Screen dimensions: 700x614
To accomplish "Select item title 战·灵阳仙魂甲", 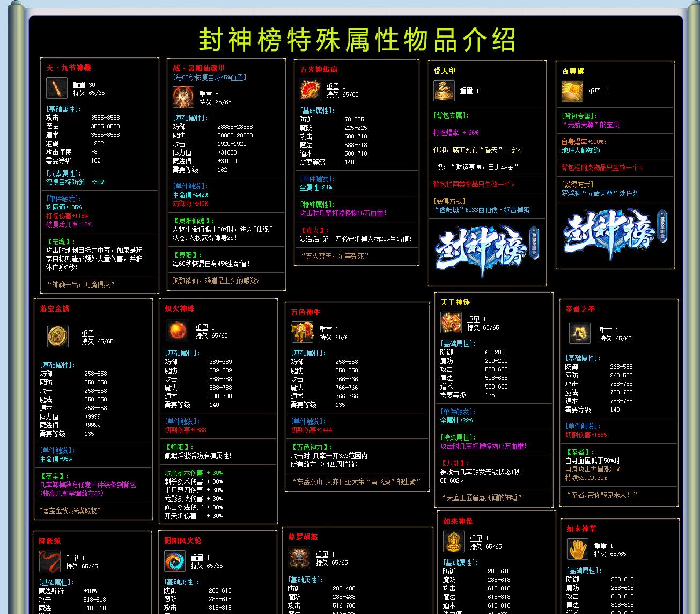I will pos(199,68).
